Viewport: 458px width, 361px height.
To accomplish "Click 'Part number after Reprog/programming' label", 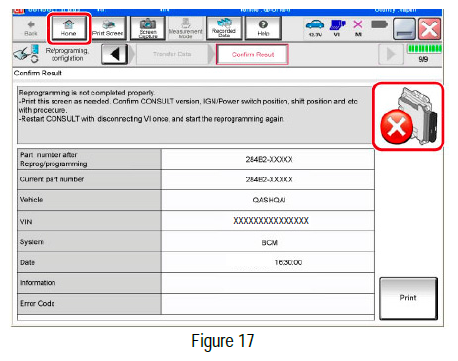I will (53, 159).
